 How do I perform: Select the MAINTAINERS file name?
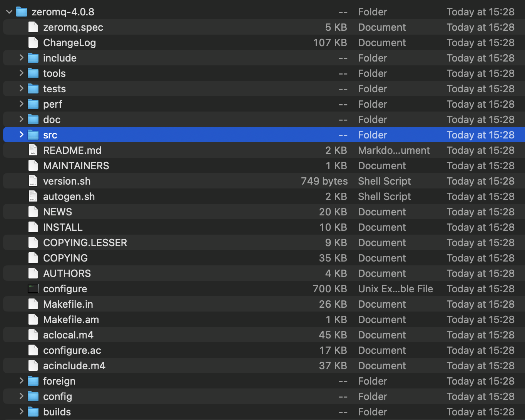(76, 166)
